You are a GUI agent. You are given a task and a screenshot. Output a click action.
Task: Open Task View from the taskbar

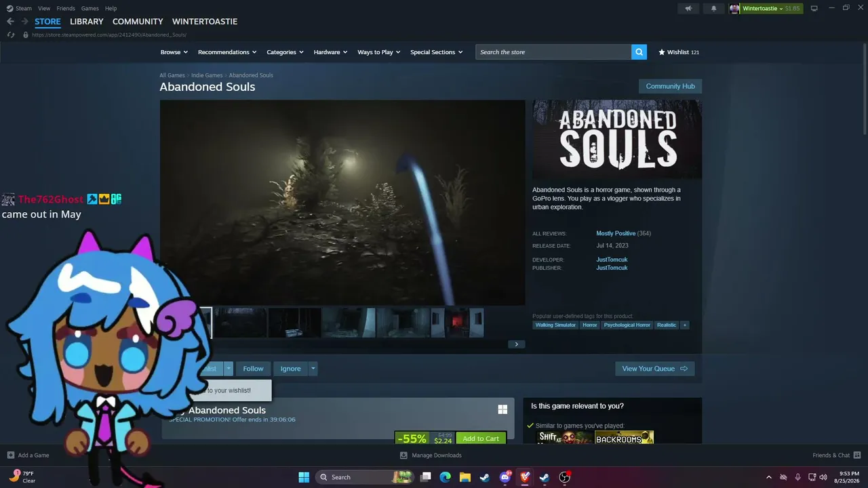coord(425,477)
